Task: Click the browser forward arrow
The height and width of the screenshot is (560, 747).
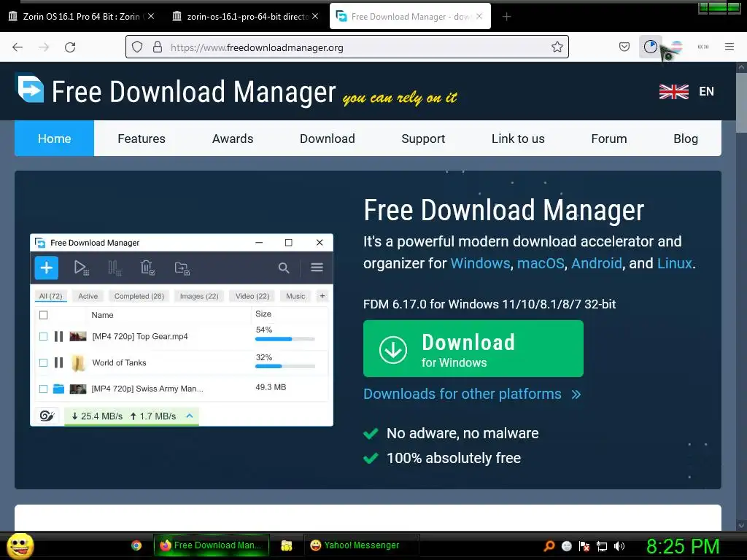Action: [44, 47]
